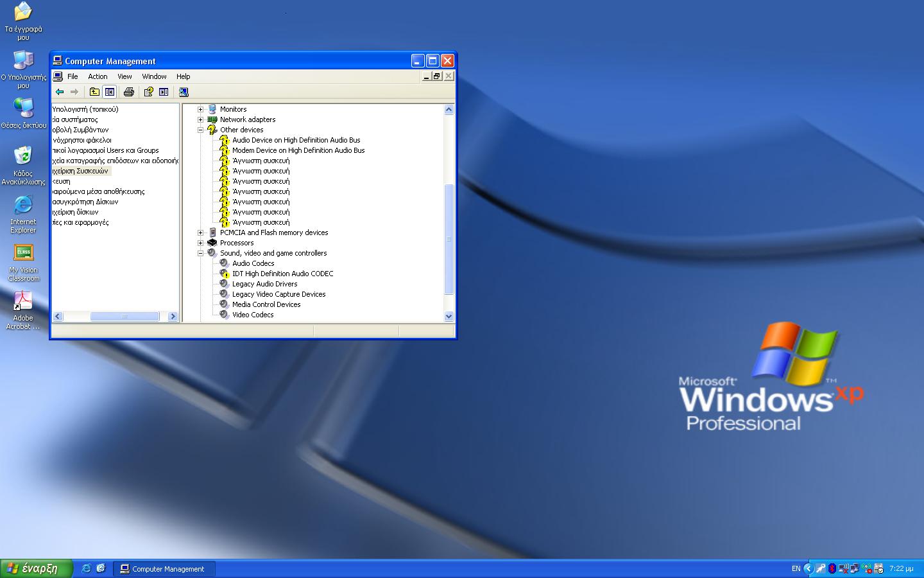Open Properties via the toolbar icon

click(x=148, y=92)
